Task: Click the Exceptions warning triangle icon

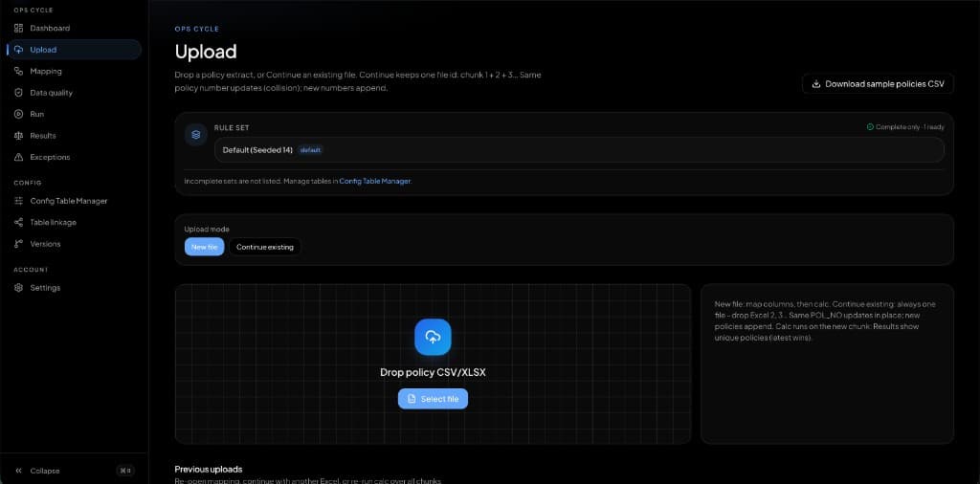Action: coord(18,157)
